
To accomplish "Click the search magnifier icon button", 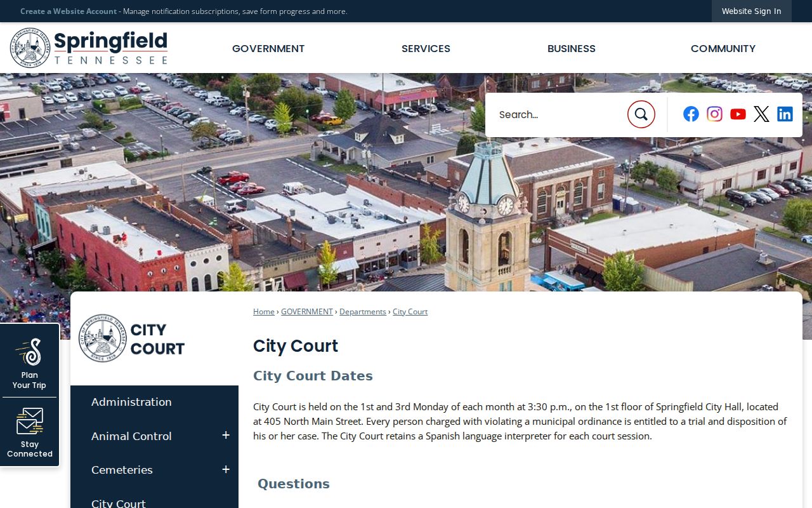I will [641, 114].
